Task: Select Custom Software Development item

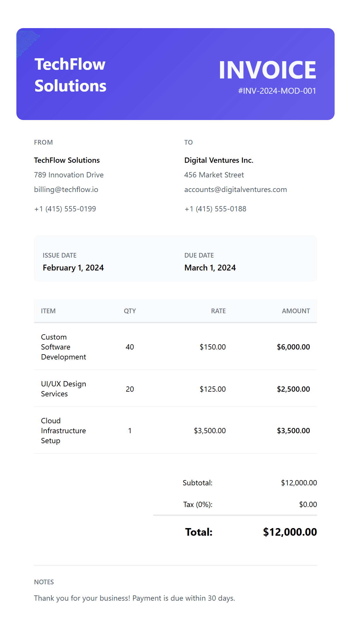Action: point(63,347)
